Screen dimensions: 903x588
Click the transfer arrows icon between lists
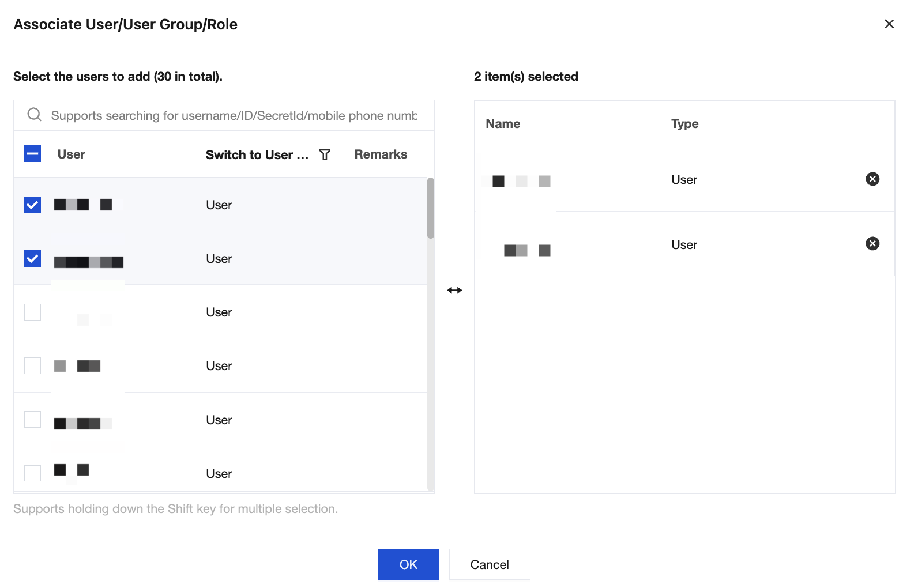454,290
